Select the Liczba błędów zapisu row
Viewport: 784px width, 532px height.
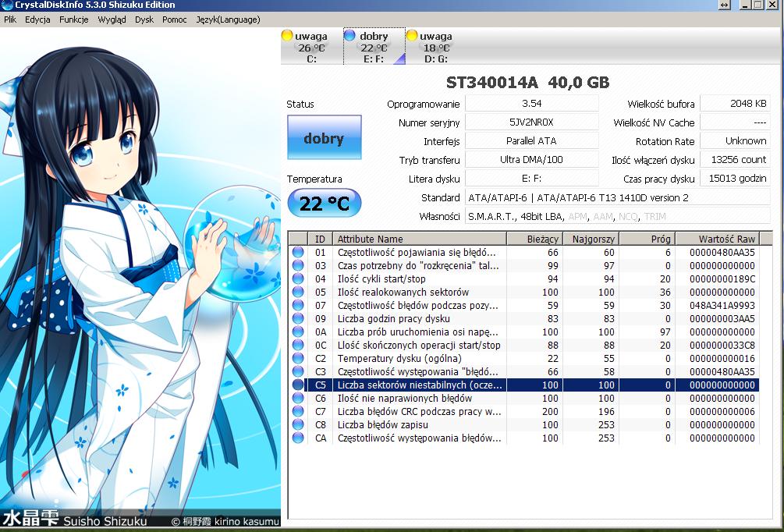(524, 424)
